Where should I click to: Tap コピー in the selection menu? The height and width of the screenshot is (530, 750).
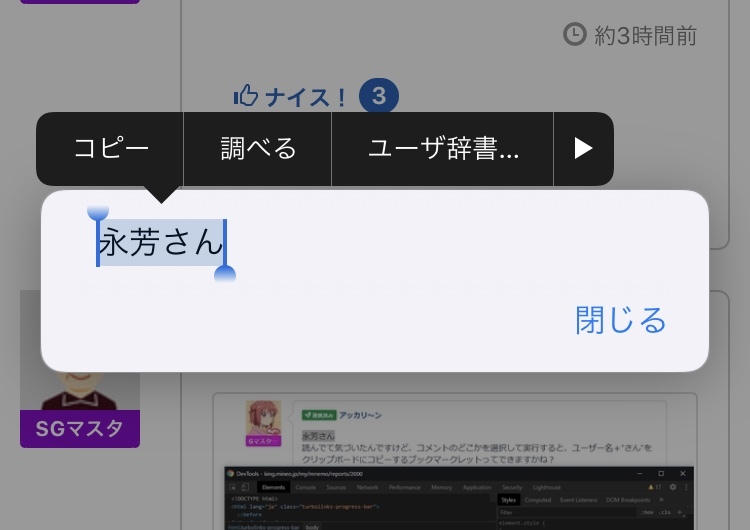click(x=110, y=149)
